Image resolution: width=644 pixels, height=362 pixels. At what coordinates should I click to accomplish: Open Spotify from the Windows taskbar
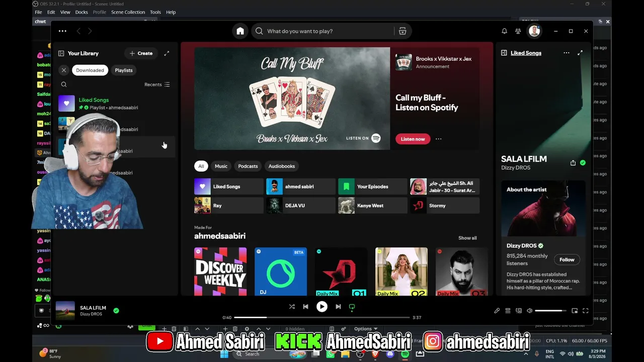pos(405,354)
